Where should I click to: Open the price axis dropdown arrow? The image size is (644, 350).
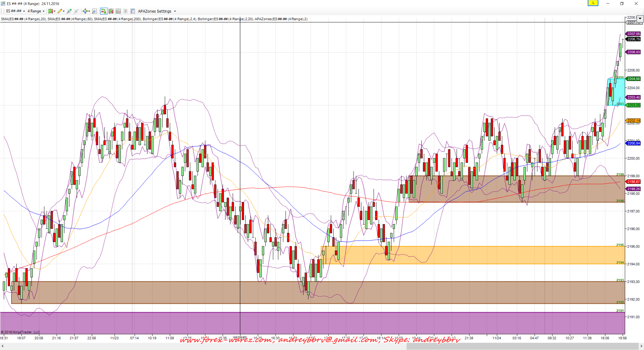click(x=640, y=18)
